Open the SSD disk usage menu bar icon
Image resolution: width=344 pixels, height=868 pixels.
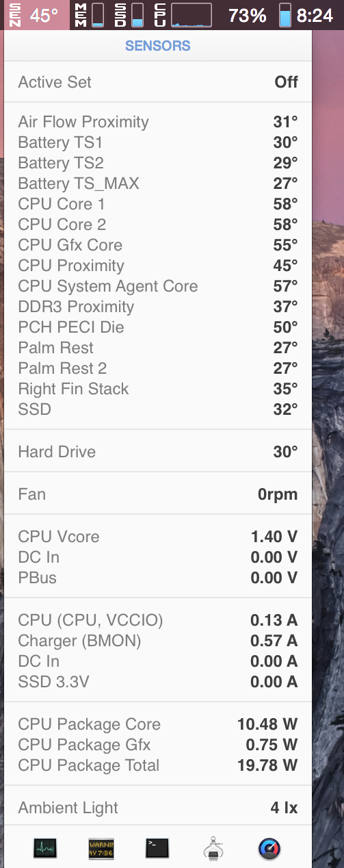[x=129, y=14]
